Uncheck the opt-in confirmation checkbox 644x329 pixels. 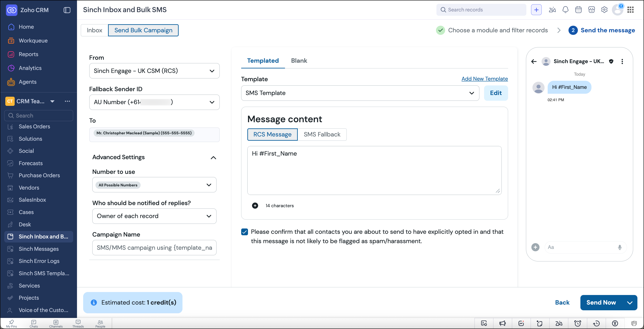pos(245,232)
